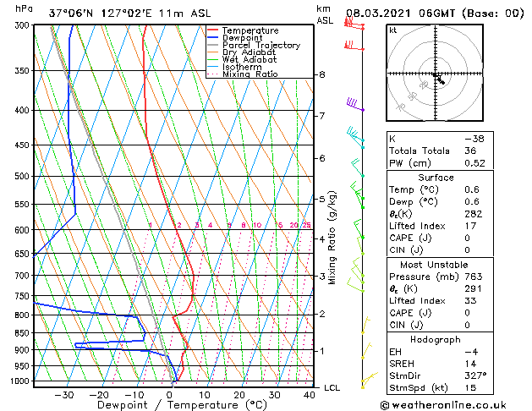Click the Dewpoint legend entry
Image resolution: width=532 pixels, height=411 pixels.
(x=242, y=38)
